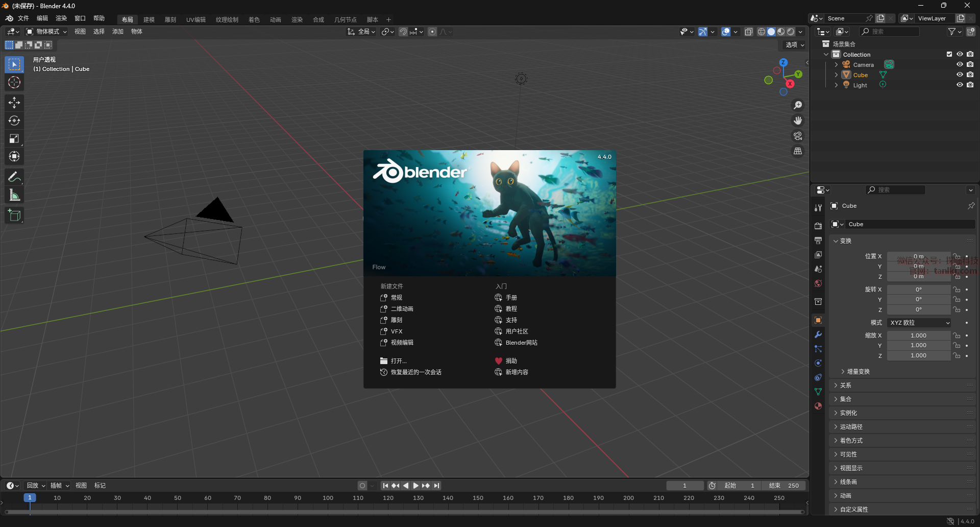
Task: Switch to the UV编辑 workspace tab
Action: coord(195,19)
